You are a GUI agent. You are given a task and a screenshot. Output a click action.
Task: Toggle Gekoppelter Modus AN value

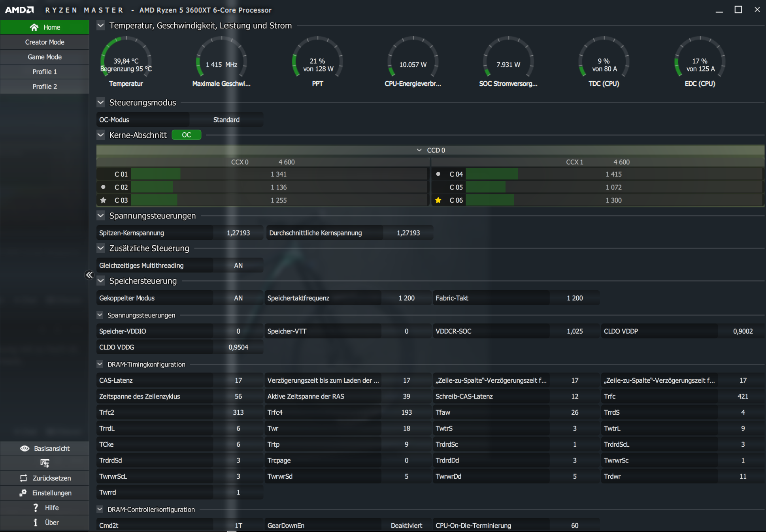[x=238, y=298]
